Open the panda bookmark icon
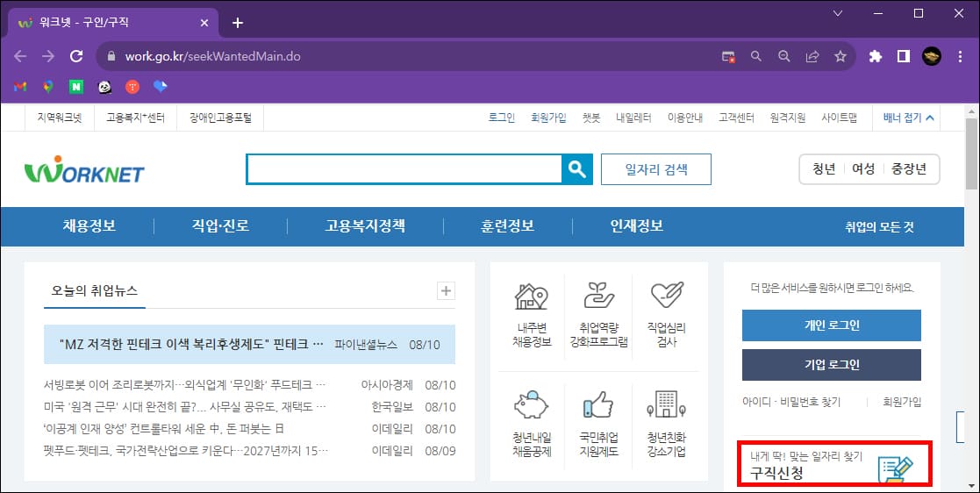 click(104, 87)
